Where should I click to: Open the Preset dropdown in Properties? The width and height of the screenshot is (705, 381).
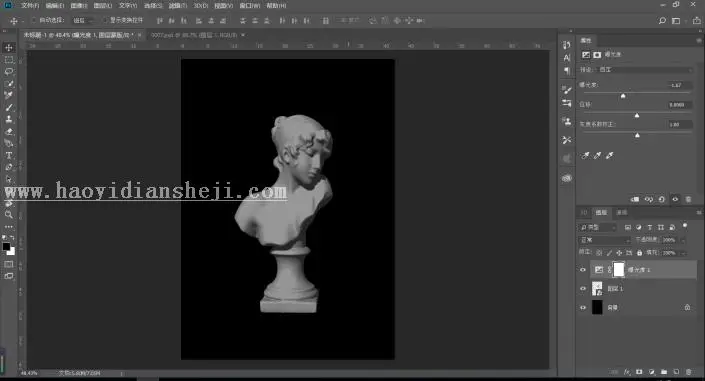[x=645, y=70]
